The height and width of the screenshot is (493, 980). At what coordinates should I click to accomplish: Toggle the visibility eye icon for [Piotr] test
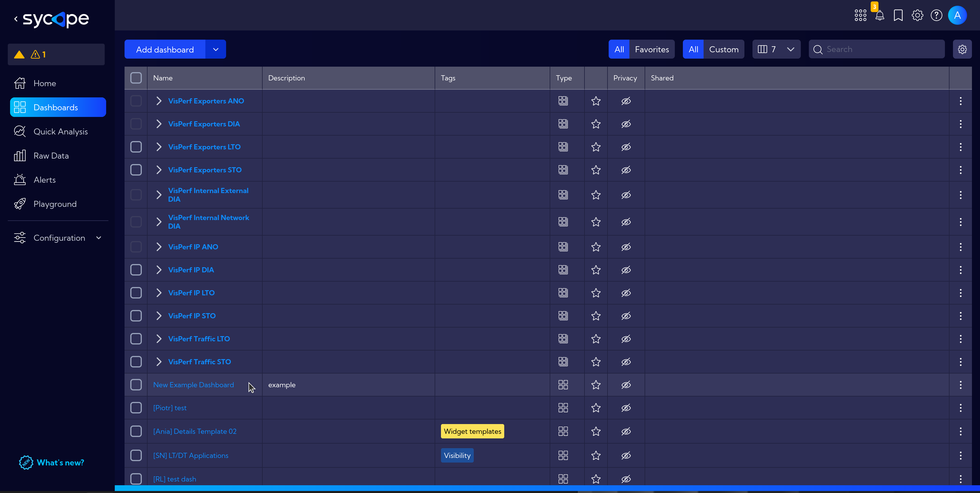[626, 407]
